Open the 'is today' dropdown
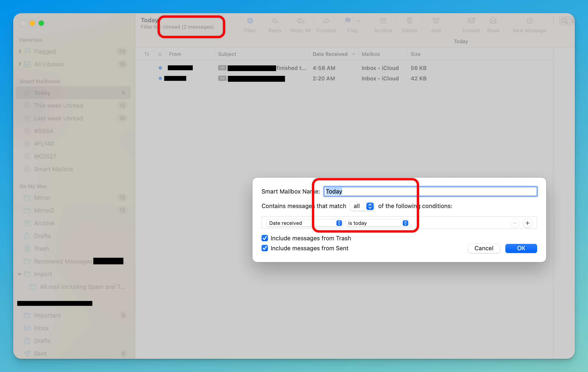The image size is (588, 372). pos(378,223)
